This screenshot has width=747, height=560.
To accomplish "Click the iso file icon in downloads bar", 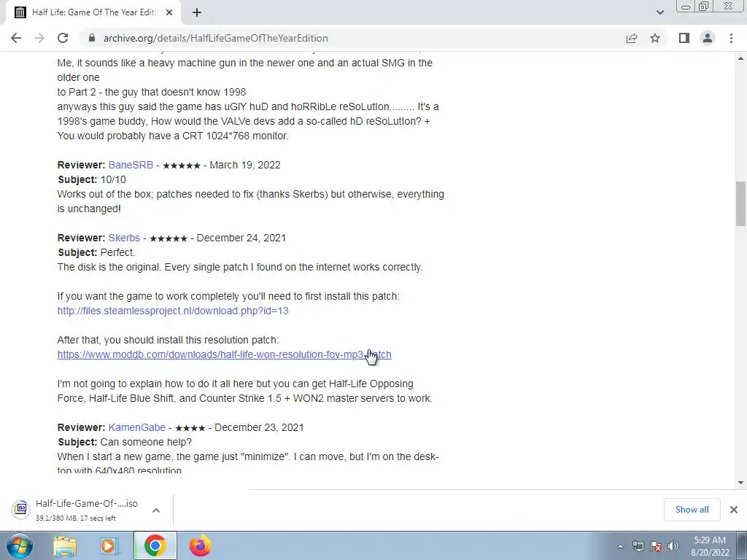I will (x=21, y=509).
